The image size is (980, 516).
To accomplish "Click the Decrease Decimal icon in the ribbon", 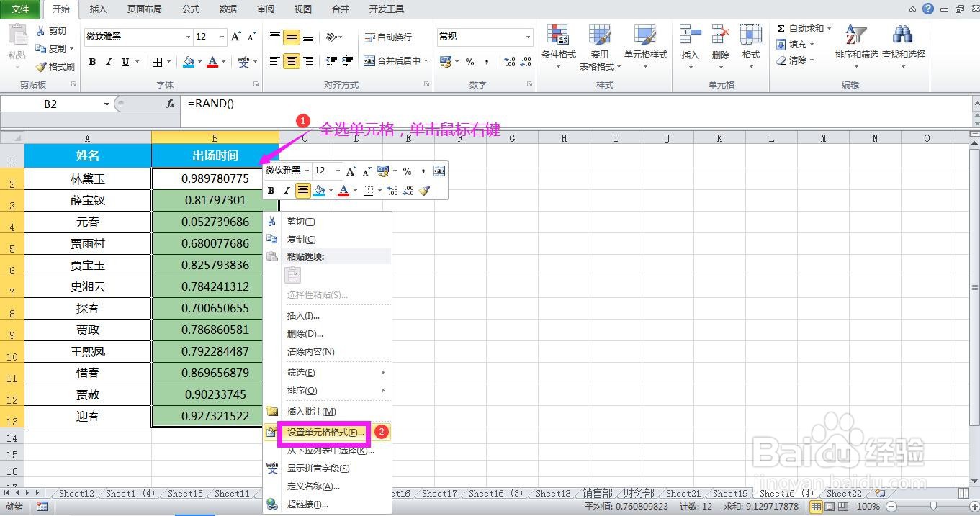I will [526, 62].
